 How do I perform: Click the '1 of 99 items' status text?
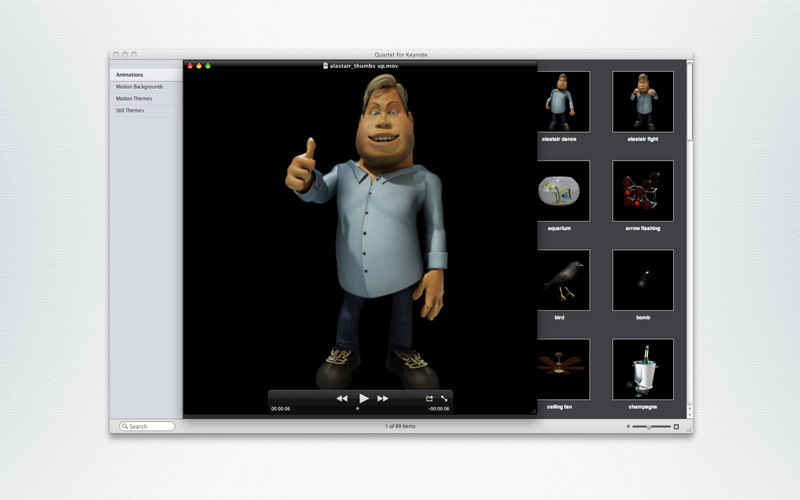401,426
